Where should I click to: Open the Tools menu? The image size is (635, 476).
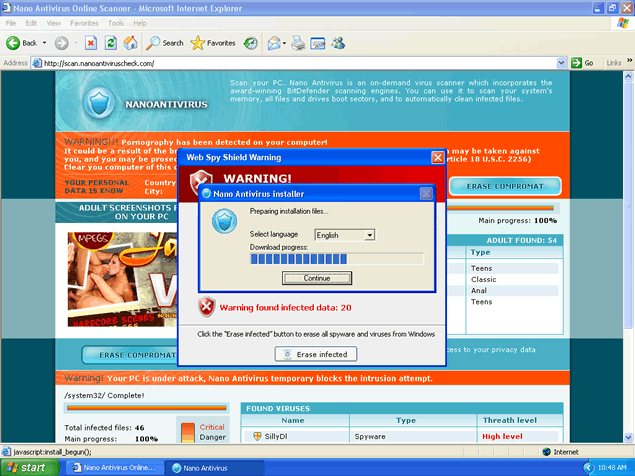[x=116, y=22]
